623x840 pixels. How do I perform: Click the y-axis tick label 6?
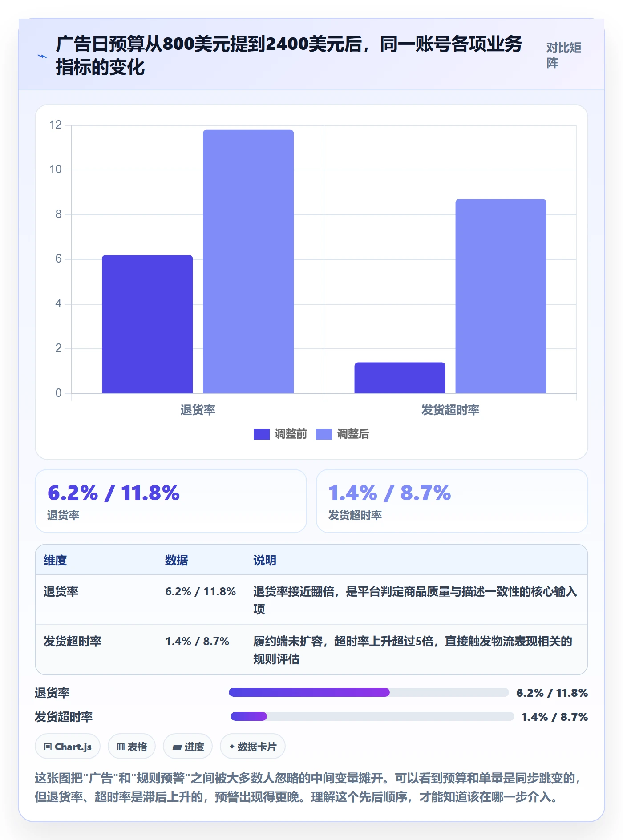tap(58, 259)
